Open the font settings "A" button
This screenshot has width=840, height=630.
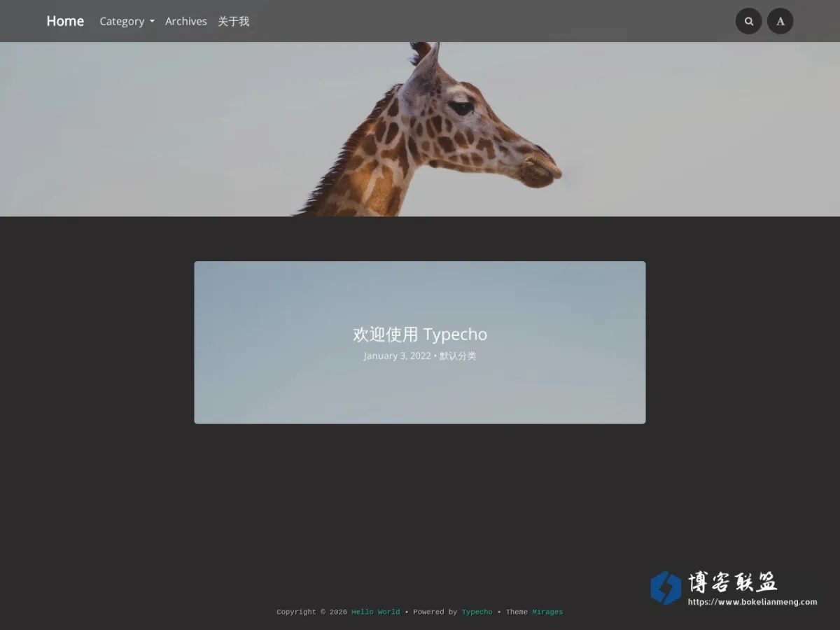tap(780, 21)
